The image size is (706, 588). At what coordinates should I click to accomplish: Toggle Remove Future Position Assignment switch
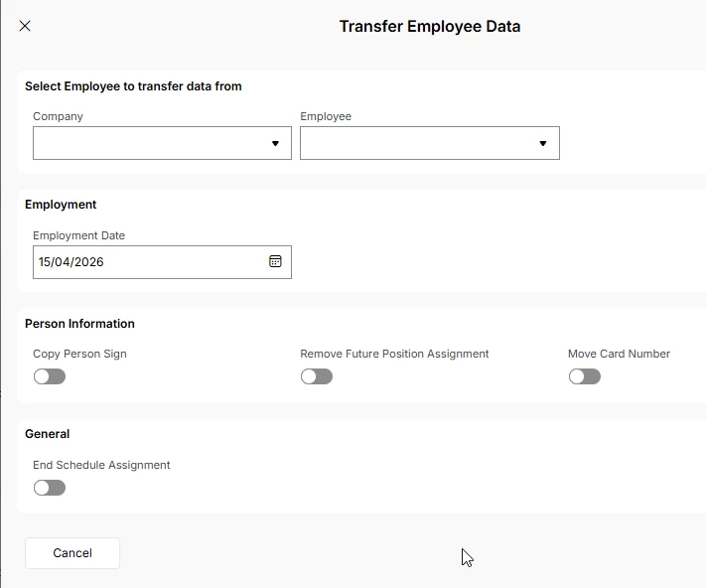[317, 376]
